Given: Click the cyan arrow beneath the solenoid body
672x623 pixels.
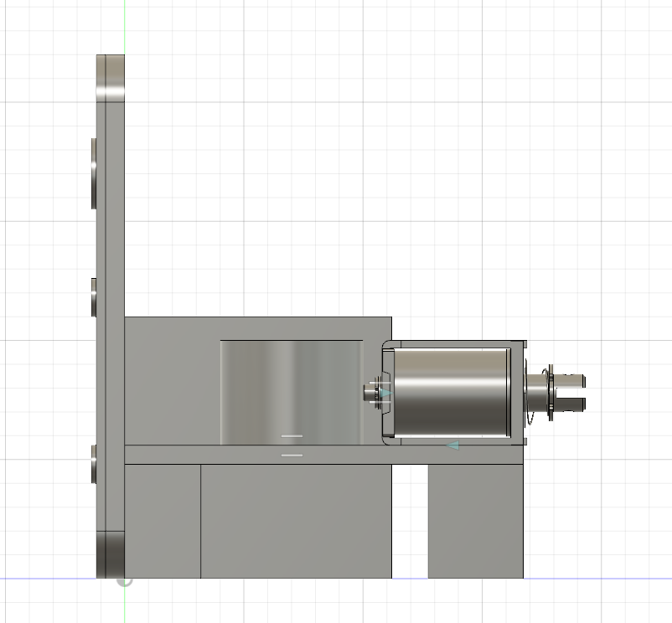Looking at the screenshot, I should (x=452, y=445).
